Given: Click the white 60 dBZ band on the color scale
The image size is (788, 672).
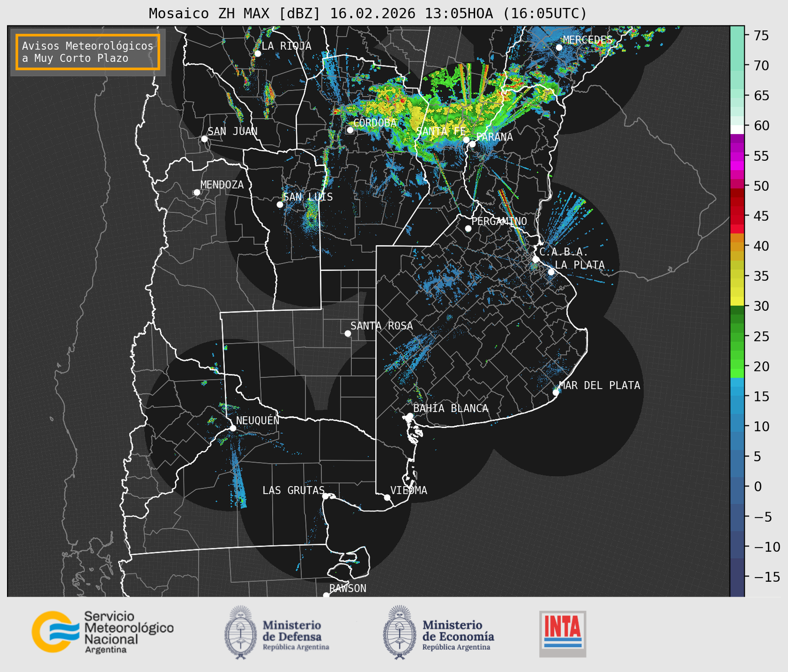Looking at the screenshot, I should point(737,129).
